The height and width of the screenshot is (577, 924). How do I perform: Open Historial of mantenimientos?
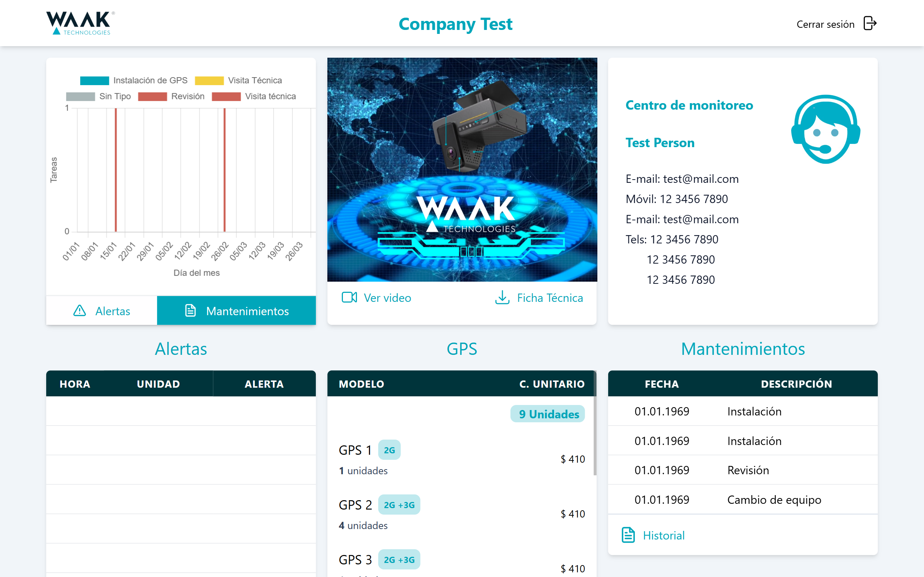point(664,535)
